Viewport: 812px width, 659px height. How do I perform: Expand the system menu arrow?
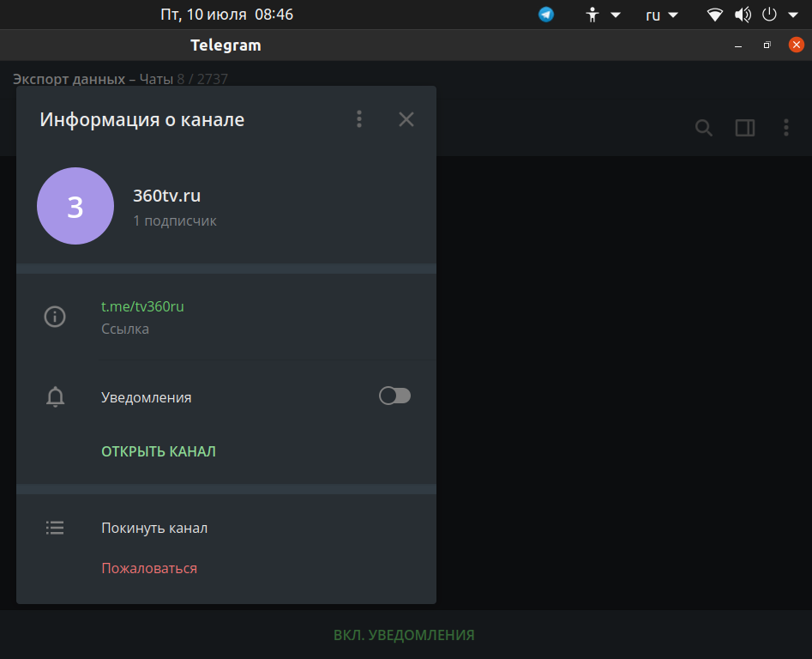pos(793,15)
